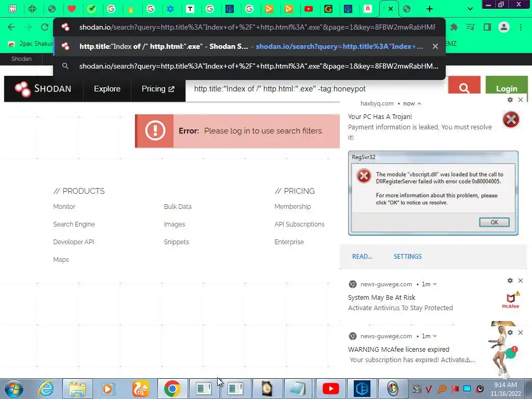Open settings gear on System May Be At Risk notification
This screenshot has height=399, width=532.
point(510,281)
